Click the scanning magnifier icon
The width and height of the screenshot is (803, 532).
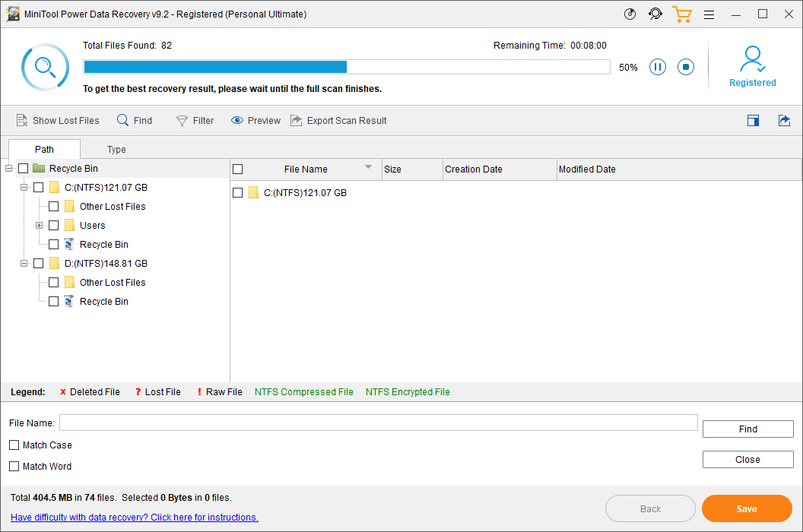point(45,67)
